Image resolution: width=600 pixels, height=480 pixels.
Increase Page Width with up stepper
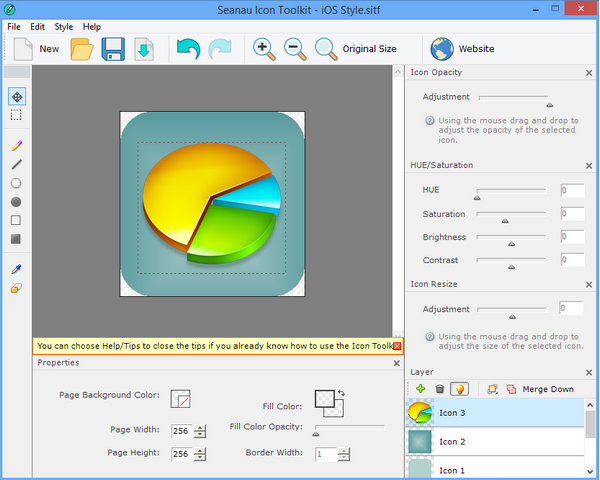200,428
